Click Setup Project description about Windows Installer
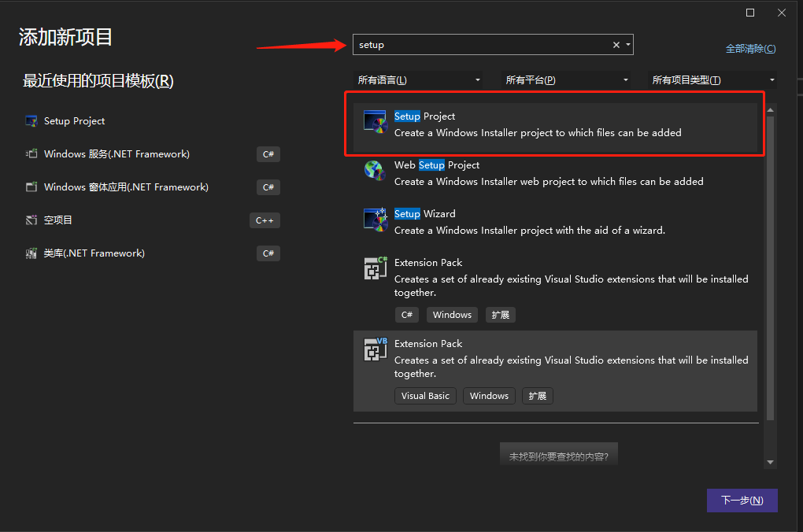The height and width of the screenshot is (532, 803). click(538, 133)
